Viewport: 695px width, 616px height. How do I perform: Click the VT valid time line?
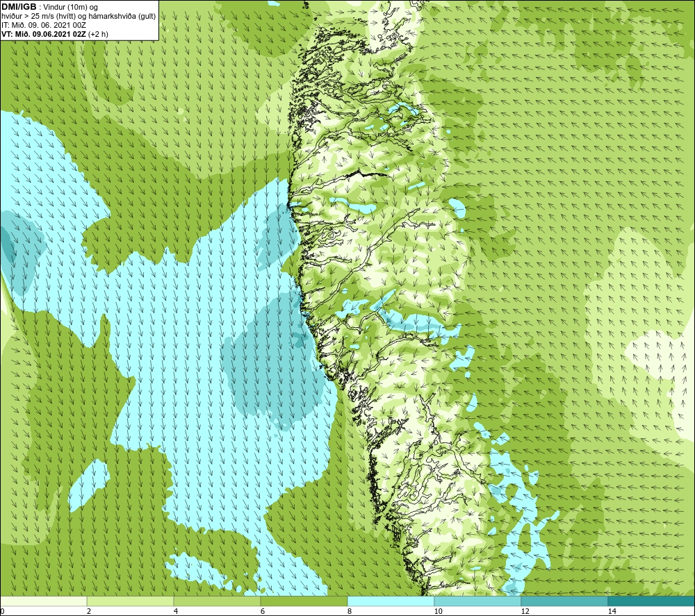click(54, 34)
